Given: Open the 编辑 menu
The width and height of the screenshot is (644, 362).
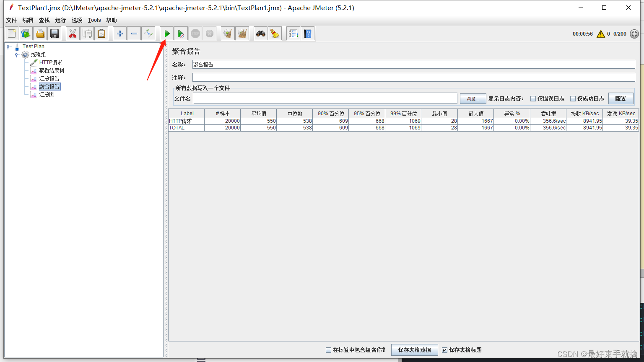Looking at the screenshot, I should point(28,20).
